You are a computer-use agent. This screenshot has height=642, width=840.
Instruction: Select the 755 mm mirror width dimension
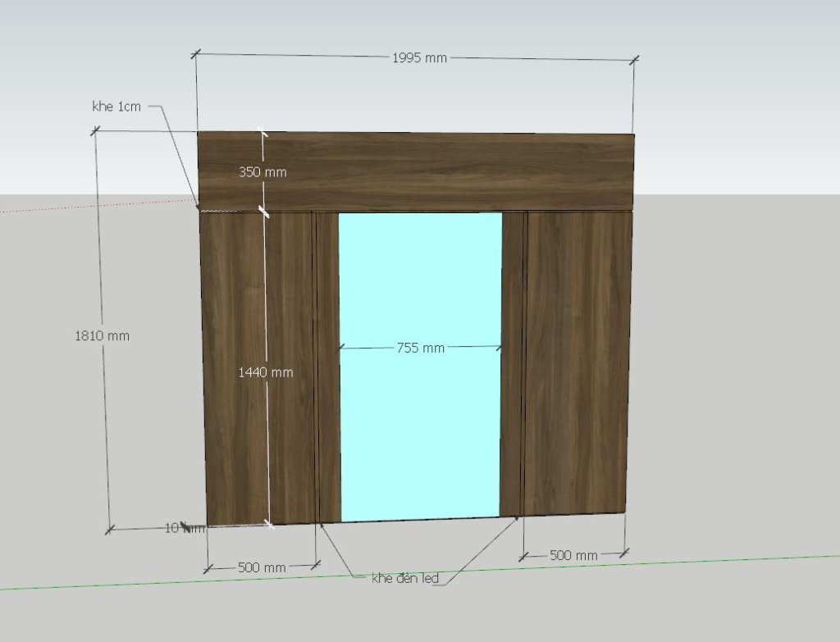pyautogui.click(x=421, y=348)
